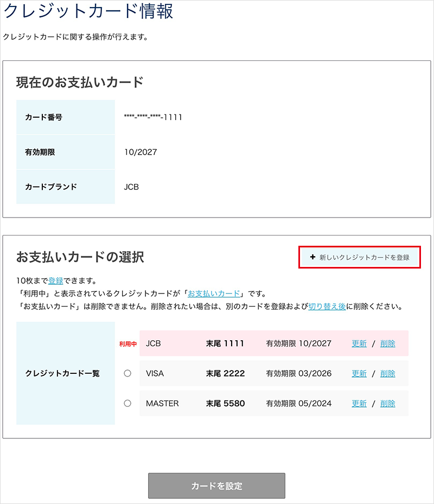Click 更新 for the JCB card ending 1111
Screen dimensions: 434x504
(359, 343)
